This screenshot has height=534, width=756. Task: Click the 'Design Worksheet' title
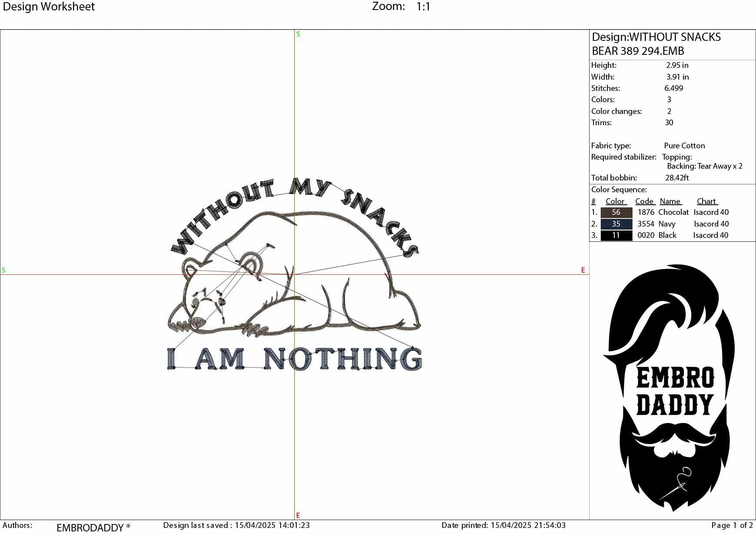coord(49,7)
